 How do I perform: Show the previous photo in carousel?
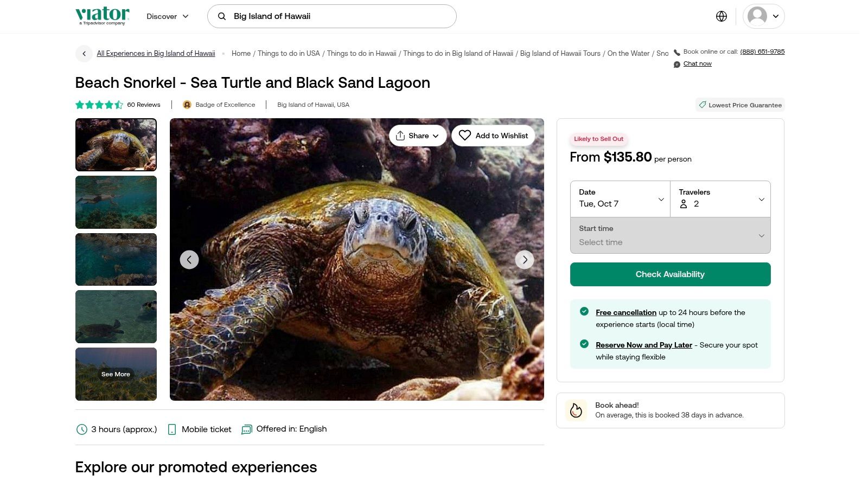(189, 260)
